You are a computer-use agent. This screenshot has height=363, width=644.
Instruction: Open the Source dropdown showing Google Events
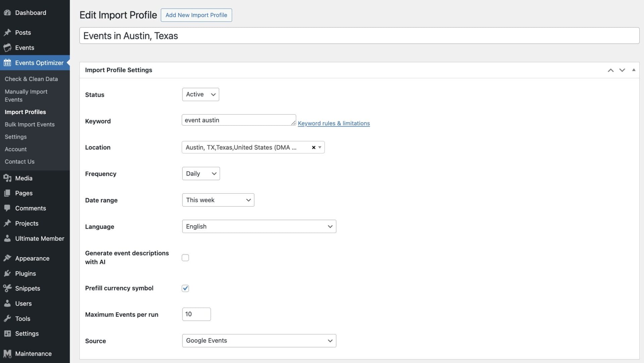coord(259,341)
